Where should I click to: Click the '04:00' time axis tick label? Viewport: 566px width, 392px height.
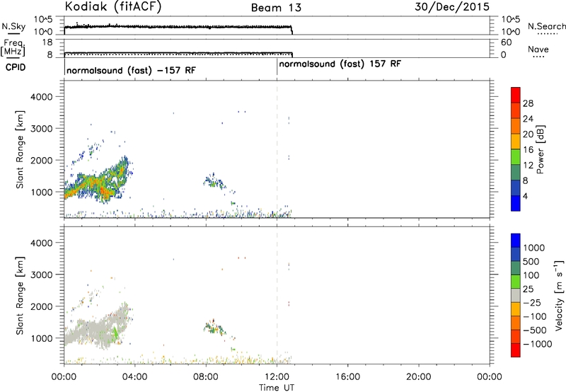tap(134, 377)
